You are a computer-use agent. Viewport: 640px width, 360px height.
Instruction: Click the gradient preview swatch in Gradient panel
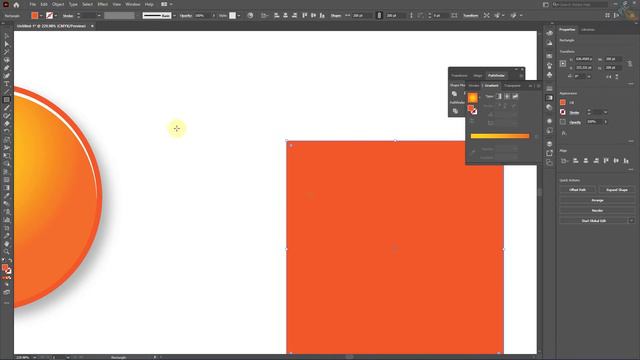click(472, 98)
